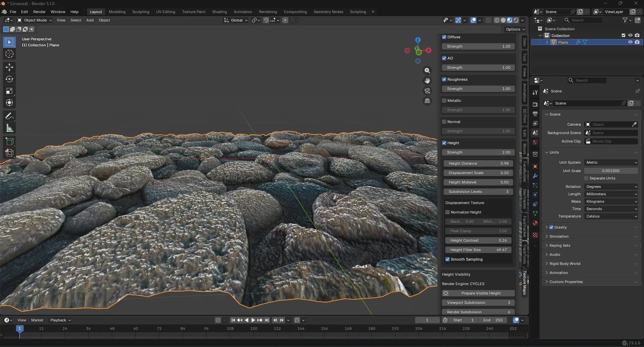The height and width of the screenshot is (347, 644).
Task: Toggle the Gravity checkbox
Action: point(551,227)
